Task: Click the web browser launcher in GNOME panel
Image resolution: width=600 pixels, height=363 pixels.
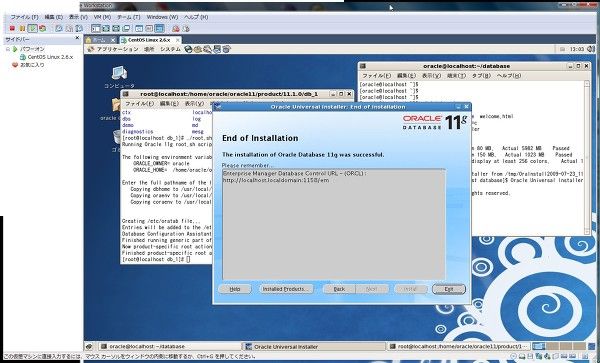Action: pyautogui.click(x=188, y=49)
